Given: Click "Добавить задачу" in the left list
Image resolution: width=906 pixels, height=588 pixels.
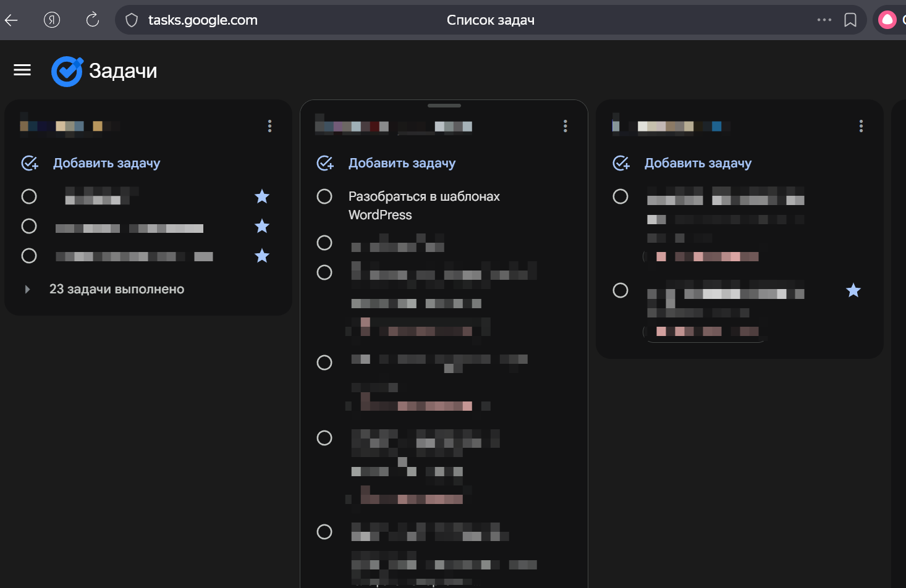Looking at the screenshot, I should 106,163.
